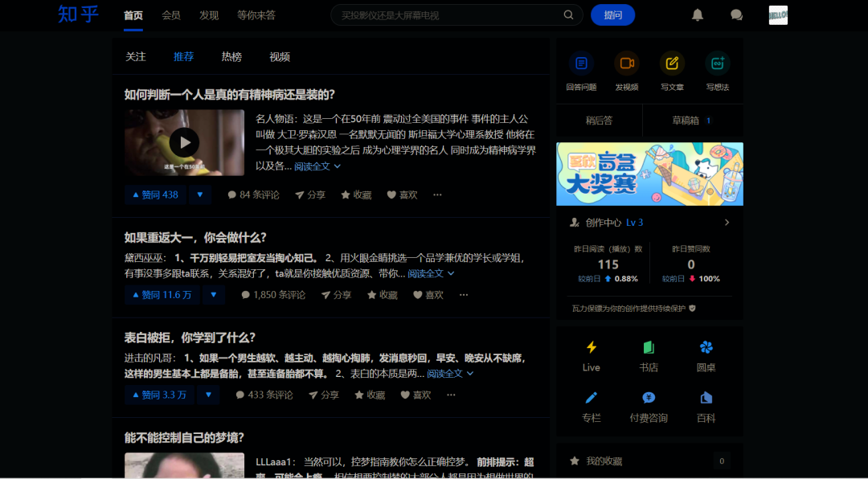Open the user avatar menu
Image resolution: width=868 pixels, height=479 pixels.
click(778, 15)
